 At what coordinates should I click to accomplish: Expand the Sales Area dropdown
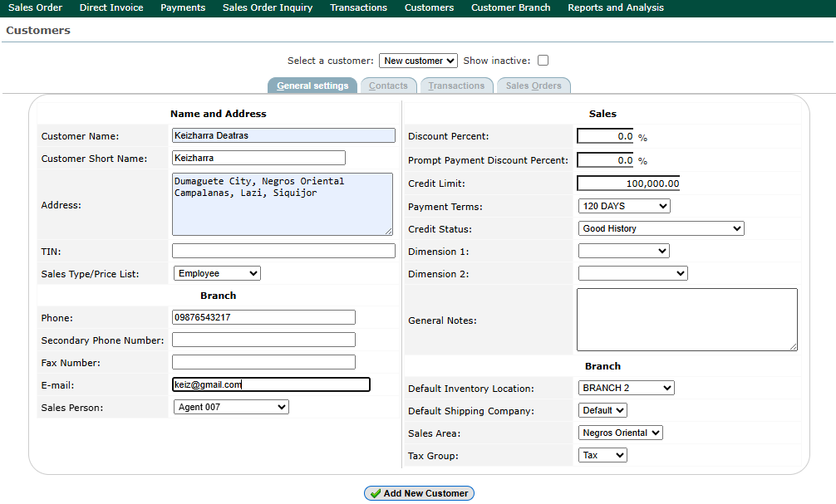620,433
